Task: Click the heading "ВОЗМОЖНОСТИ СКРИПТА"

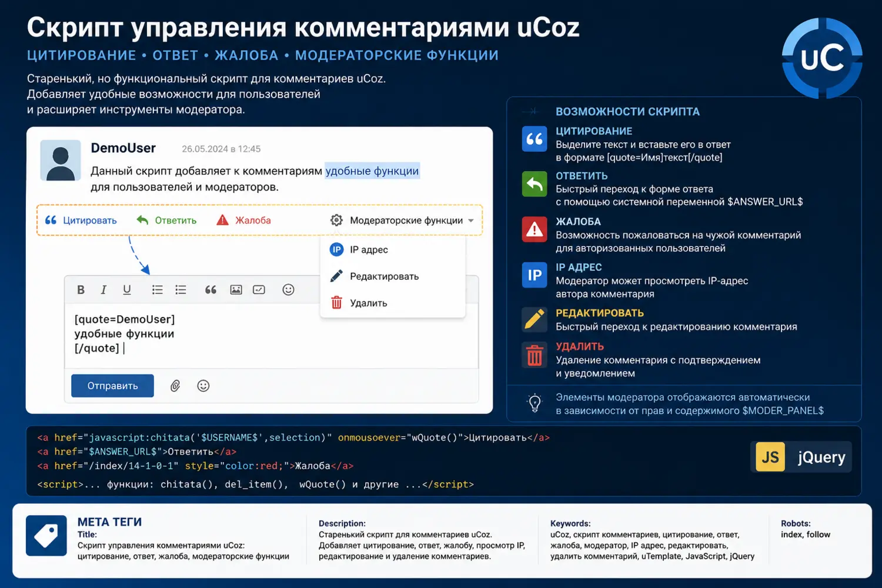Action: click(x=627, y=112)
